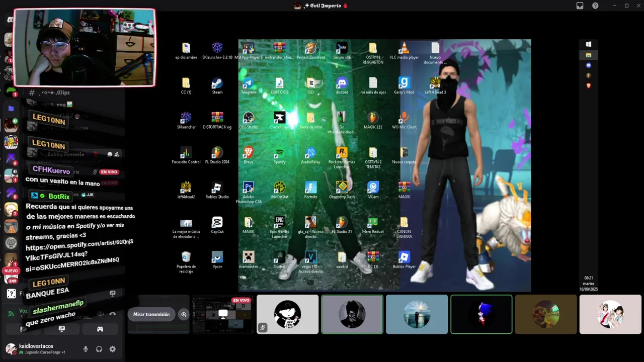This screenshot has height=362, width=644.
Task: Click the Adobe Photoshop CS6 shortcut
Action: (249, 192)
